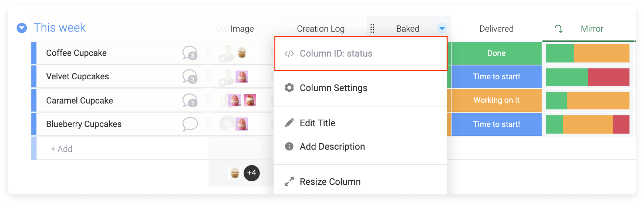
Task: Open Coffee Cupcake conversation bubble icon
Action: (x=190, y=53)
